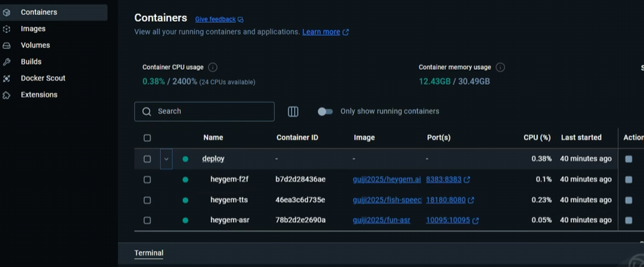The width and height of the screenshot is (644, 267).
Task: Stop heygem-tts using its stop icon
Action: point(628,200)
